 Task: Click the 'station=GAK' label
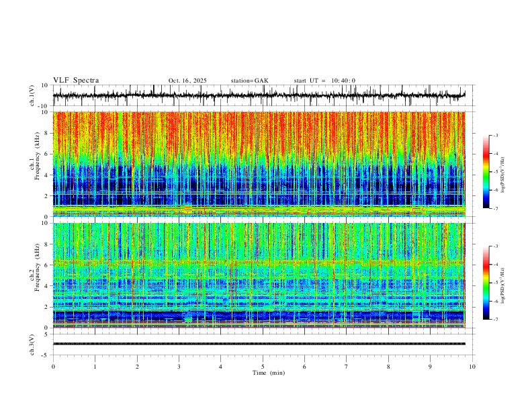coord(249,81)
